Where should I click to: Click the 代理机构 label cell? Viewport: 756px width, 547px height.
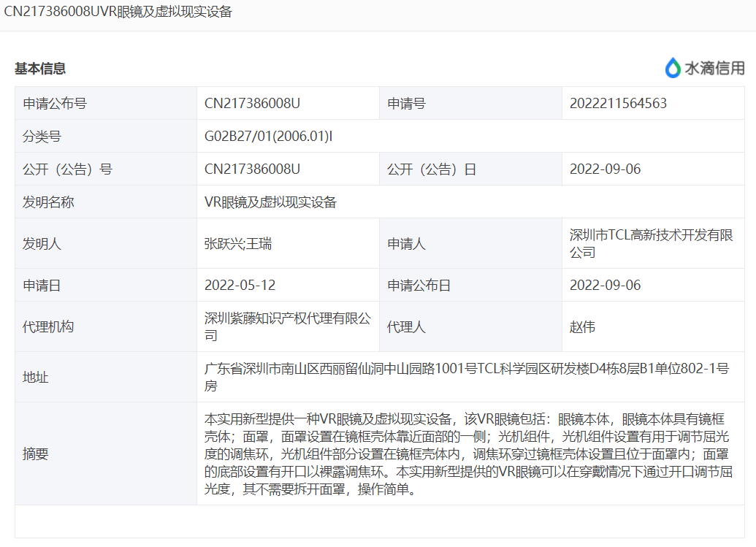pyautogui.click(x=106, y=326)
